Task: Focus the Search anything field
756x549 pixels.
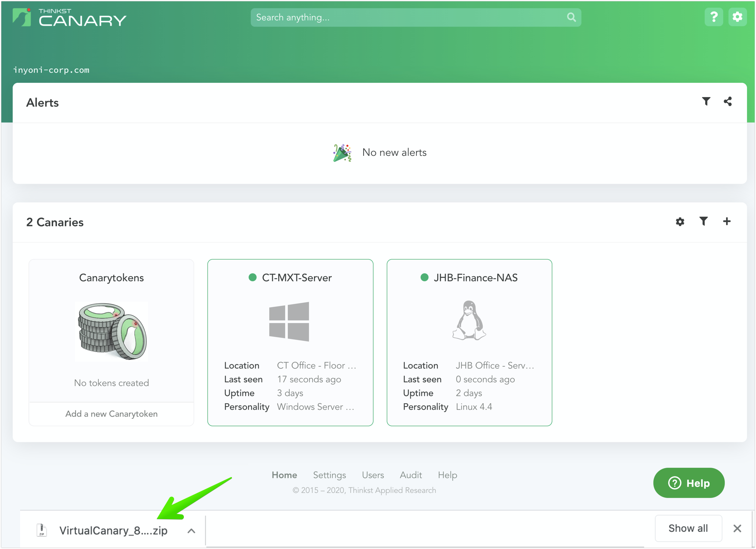Action: click(416, 17)
